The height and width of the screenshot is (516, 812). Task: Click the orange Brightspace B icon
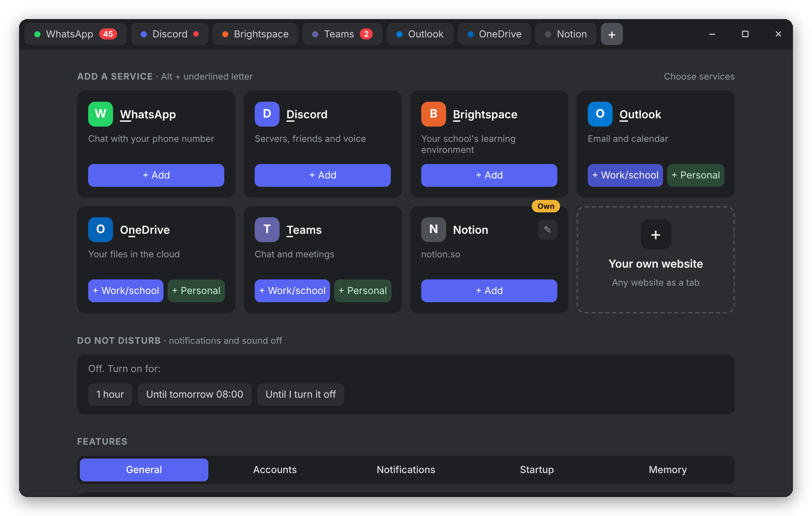(x=433, y=114)
